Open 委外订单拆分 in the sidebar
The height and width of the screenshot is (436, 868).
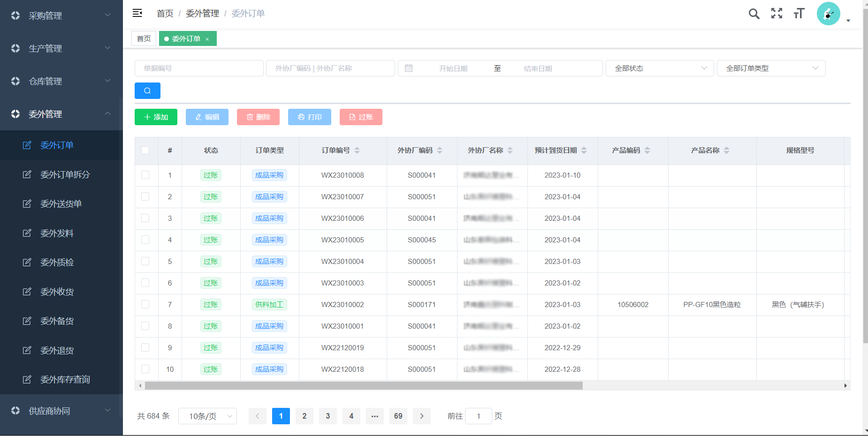point(65,174)
